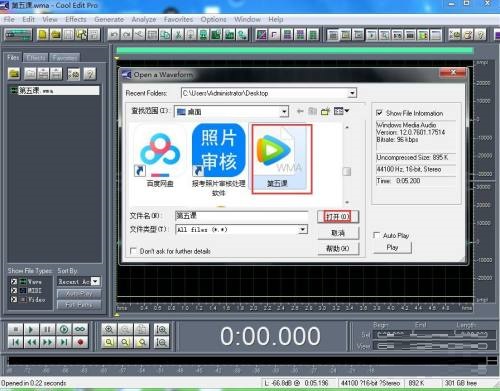The image size is (500, 391).
Task: Click the red Record button
Action: point(80,342)
